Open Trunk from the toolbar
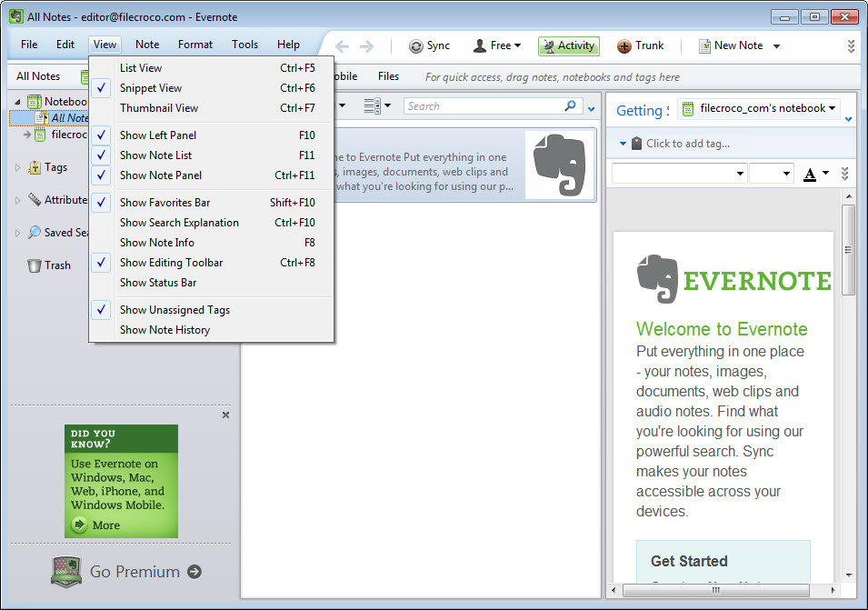This screenshot has width=868, height=610. 641,46
